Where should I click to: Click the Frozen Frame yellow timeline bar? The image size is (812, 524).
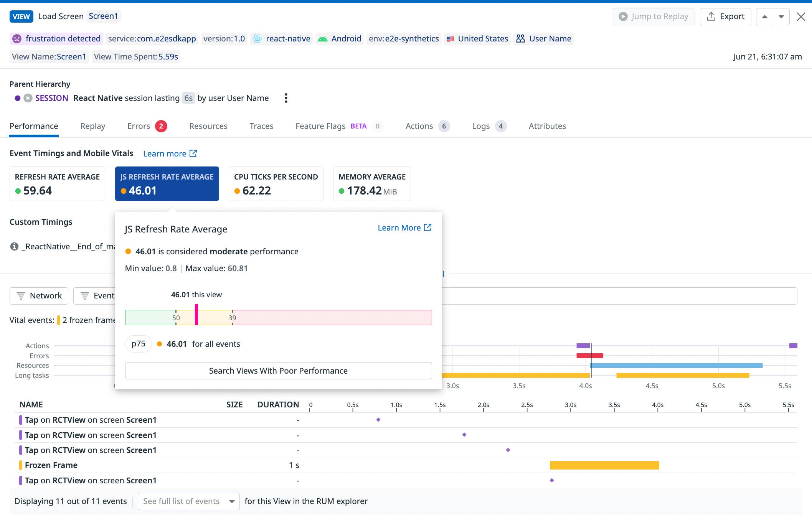604,465
